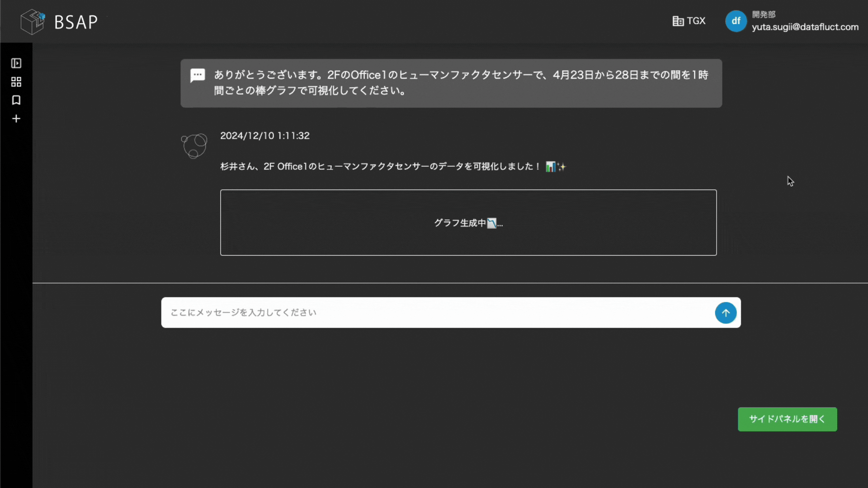Click the グラフ生成中 graph placeholder box
The height and width of the screenshot is (488, 868).
[x=468, y=223]
